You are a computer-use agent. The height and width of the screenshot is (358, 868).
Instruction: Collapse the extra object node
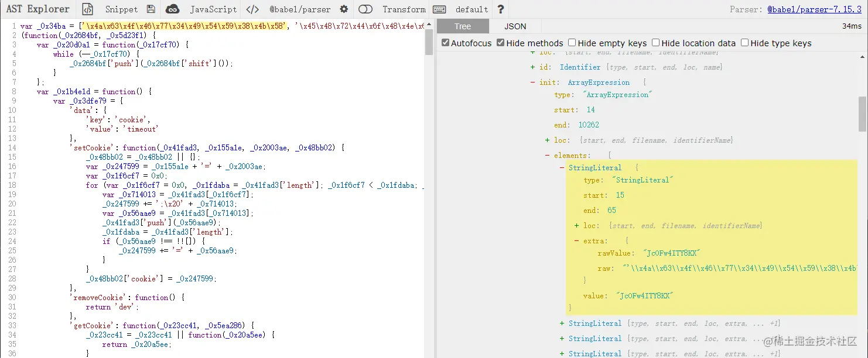tap(577, 241)
